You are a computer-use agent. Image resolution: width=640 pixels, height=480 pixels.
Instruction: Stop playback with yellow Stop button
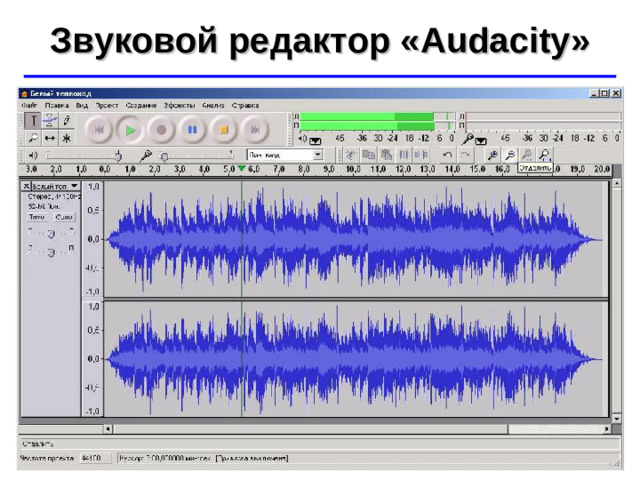[x=224, y=130]
